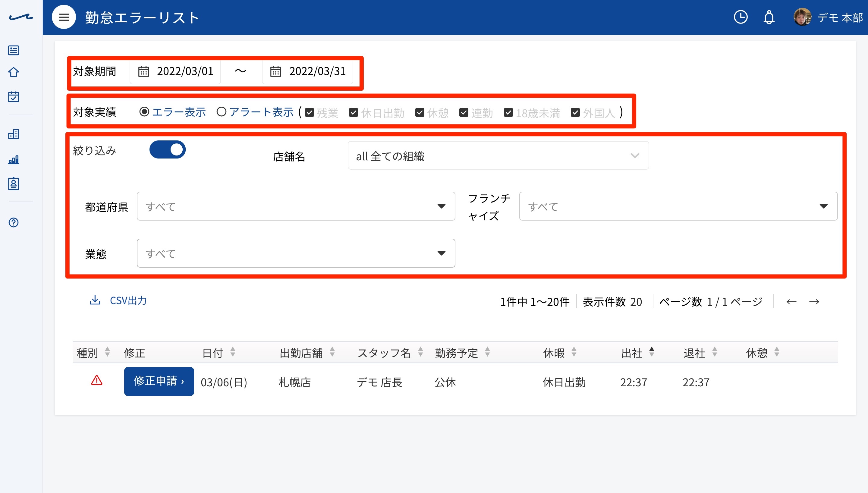
Task: Click end date calendar icon
Action: 275,71
